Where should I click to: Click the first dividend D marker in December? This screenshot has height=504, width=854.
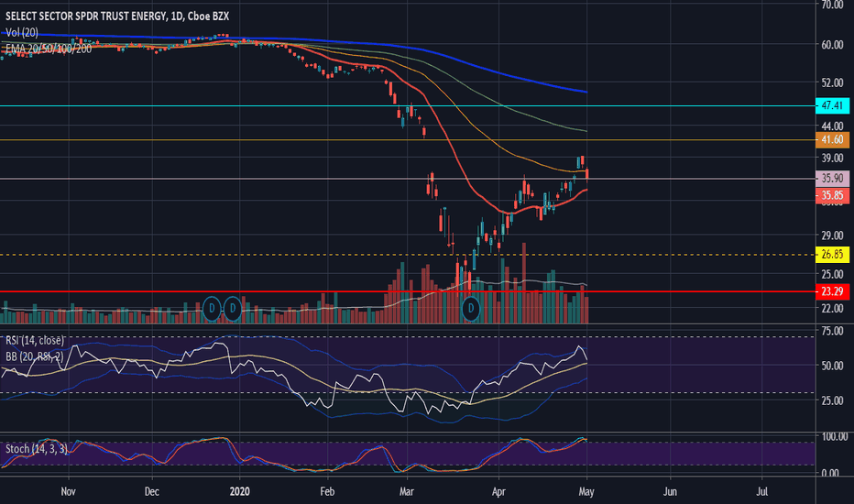[x=212, y=309]
